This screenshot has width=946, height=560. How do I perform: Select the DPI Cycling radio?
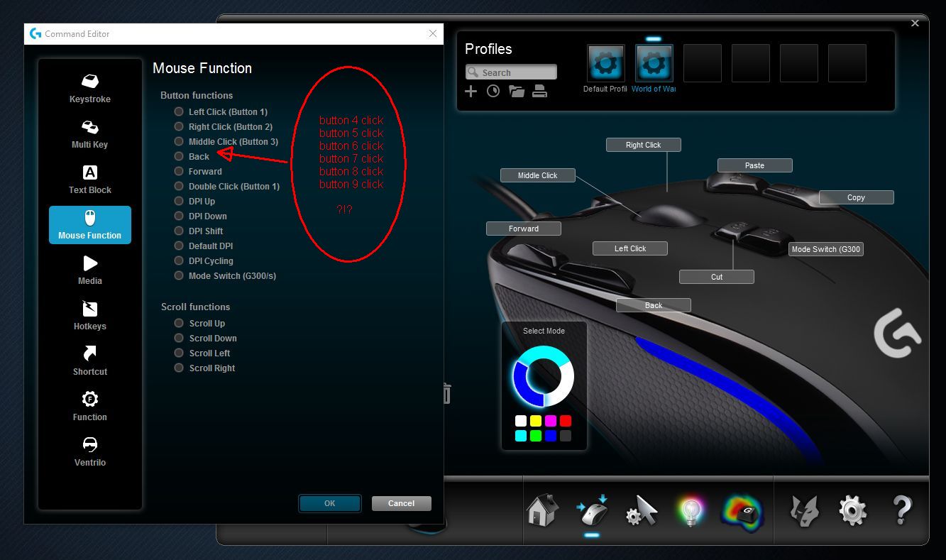coord(179,260)
